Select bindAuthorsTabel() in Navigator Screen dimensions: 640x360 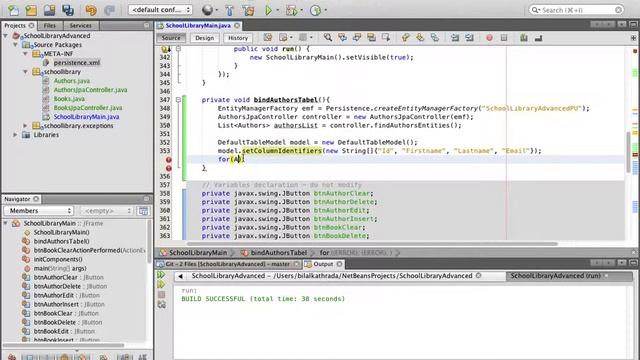(x=61, y=241)
